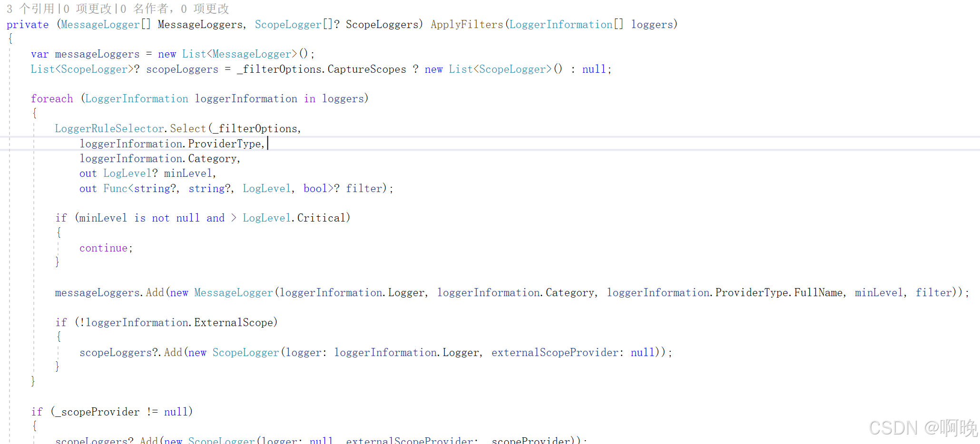Click the 'and' keyword in the minLevel condition

pos(216,218)
